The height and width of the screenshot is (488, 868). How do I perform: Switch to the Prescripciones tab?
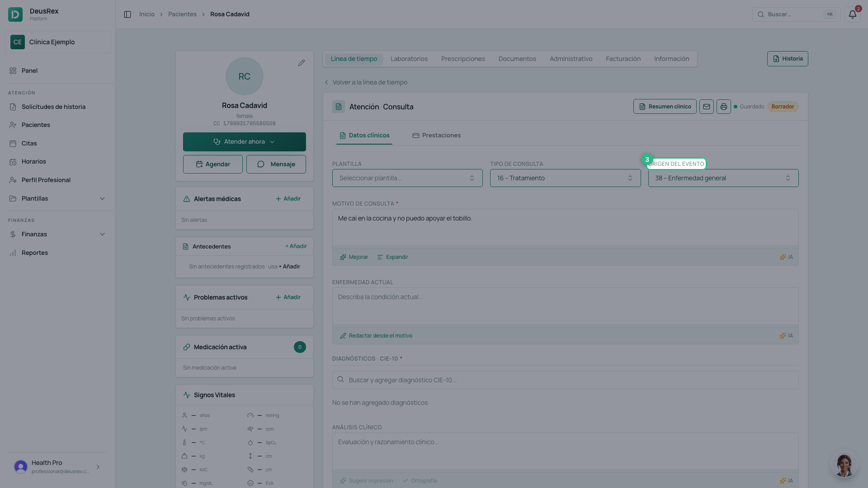(463, 59)
